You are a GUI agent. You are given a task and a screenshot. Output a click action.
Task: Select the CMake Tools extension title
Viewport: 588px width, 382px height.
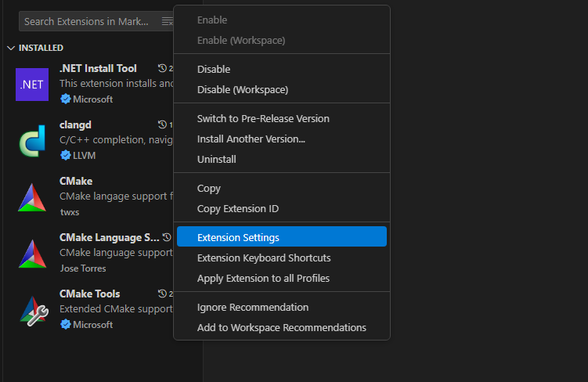coord(89,294)
